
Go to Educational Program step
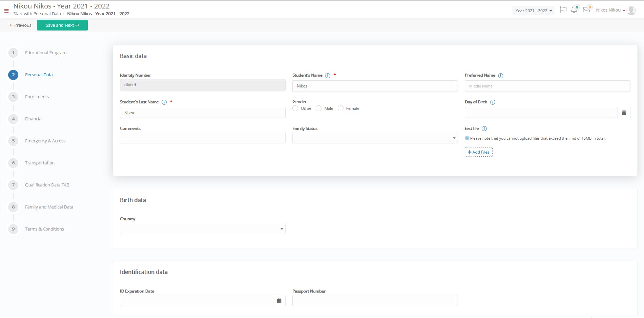(46, 53)
